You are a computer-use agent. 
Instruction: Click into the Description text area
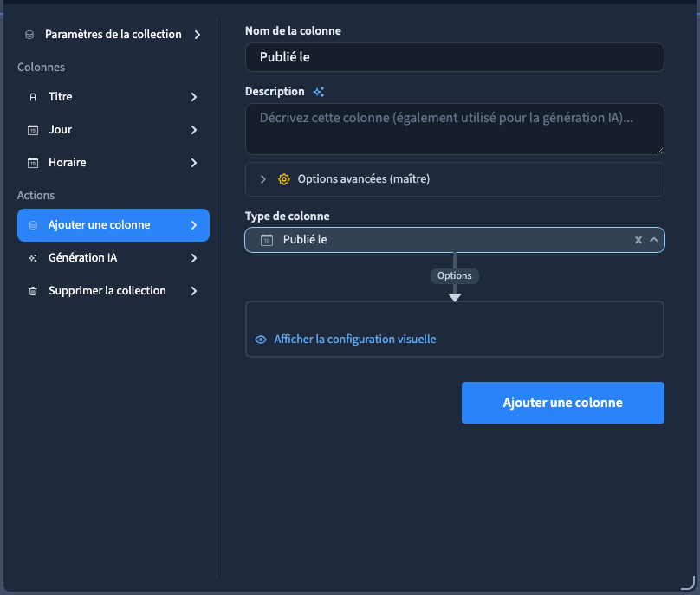tap(455, 129)
